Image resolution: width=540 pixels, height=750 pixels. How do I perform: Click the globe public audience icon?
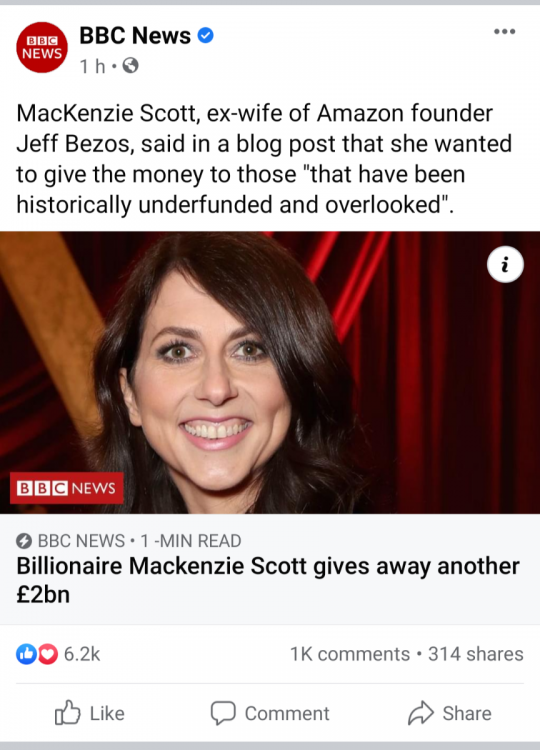(x=131, y=65)
